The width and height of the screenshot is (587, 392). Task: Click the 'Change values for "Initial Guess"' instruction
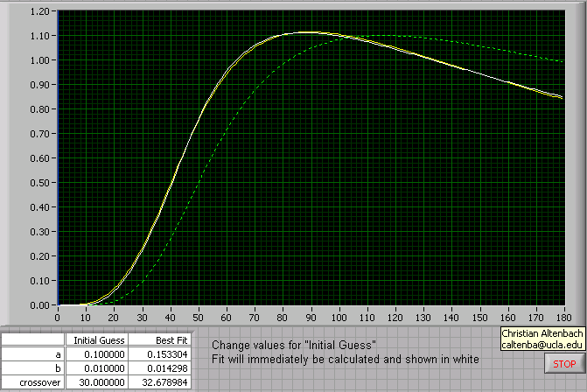tap(294, 345)
